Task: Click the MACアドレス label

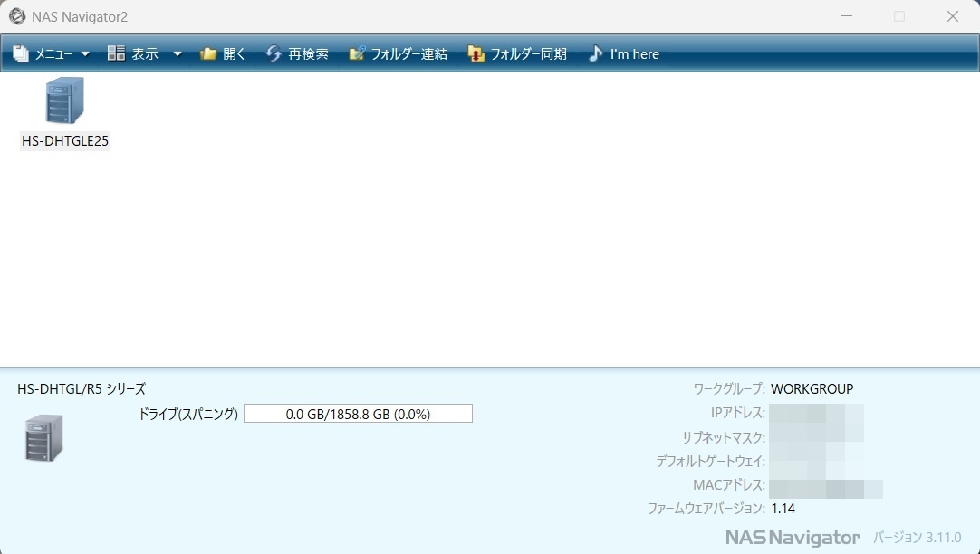Action: point(729,484)
